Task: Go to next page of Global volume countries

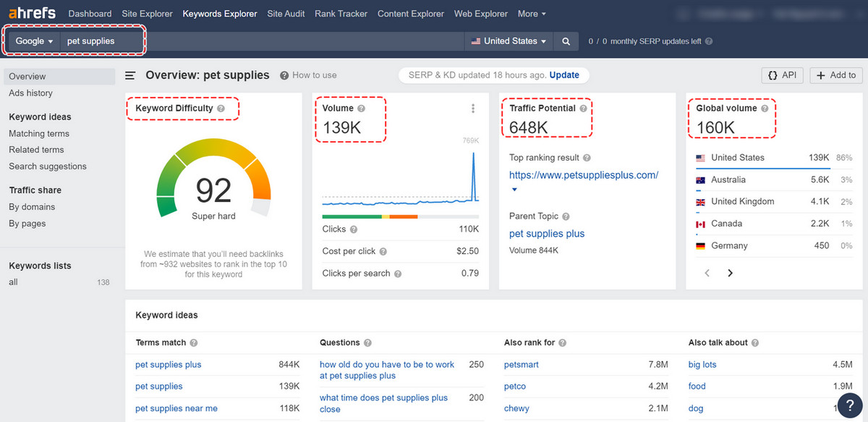Action: pyautogui.click(x=730, y=273)
